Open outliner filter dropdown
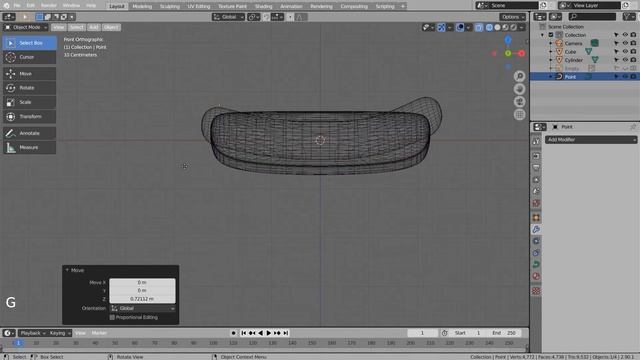The image size is (640, 360). 629,17
